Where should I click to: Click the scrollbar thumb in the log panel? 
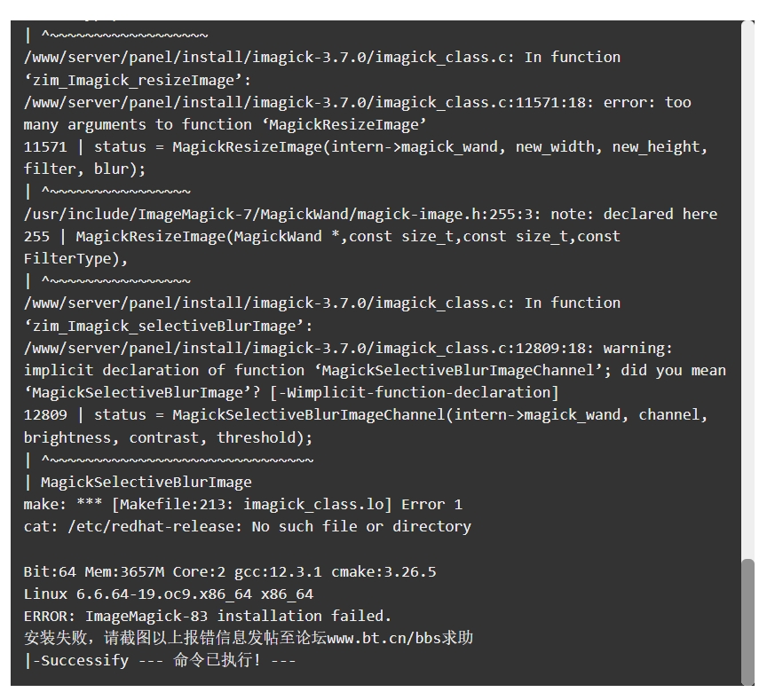(747, 622)
